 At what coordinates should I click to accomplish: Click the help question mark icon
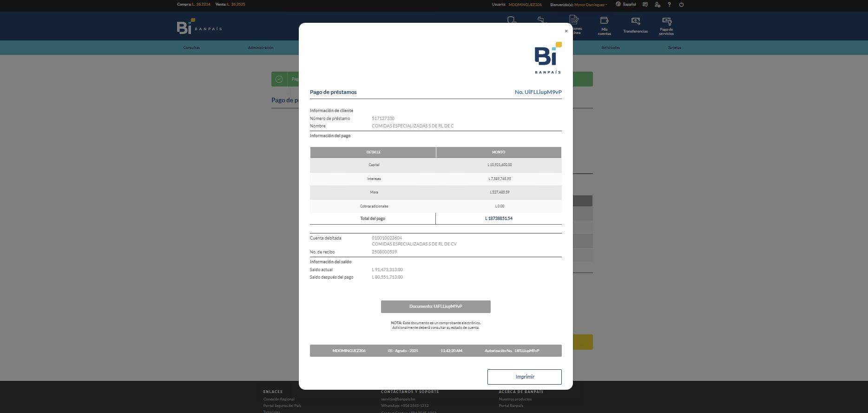tap(669, 5)
